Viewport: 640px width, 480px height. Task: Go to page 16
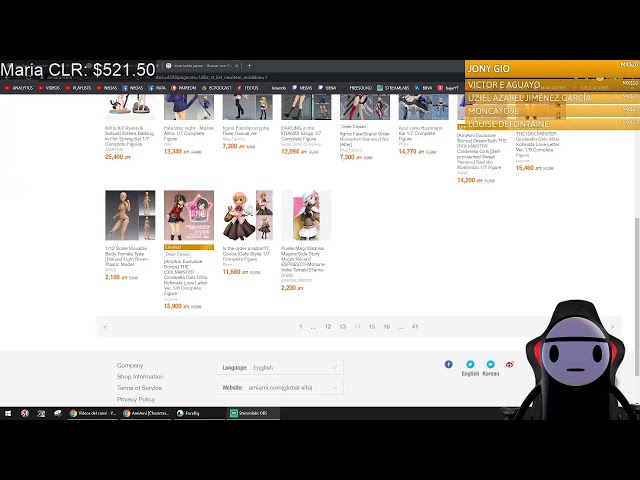[x=387, y=327]
